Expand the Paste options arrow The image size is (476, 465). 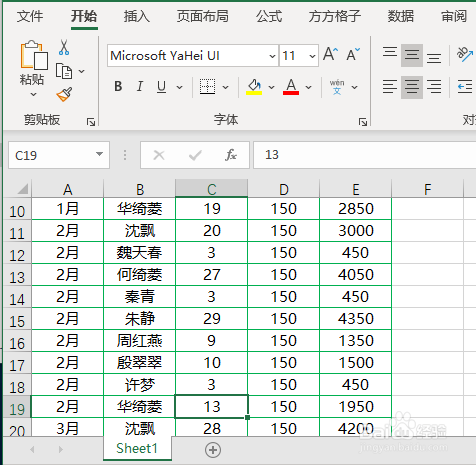pos(33,95)
